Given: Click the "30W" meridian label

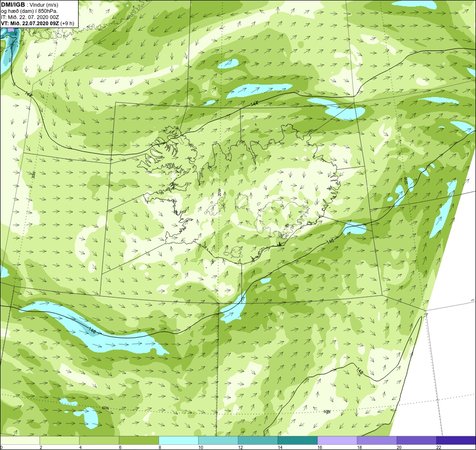Looking at the screenshot, I should (x=33, y=175).
